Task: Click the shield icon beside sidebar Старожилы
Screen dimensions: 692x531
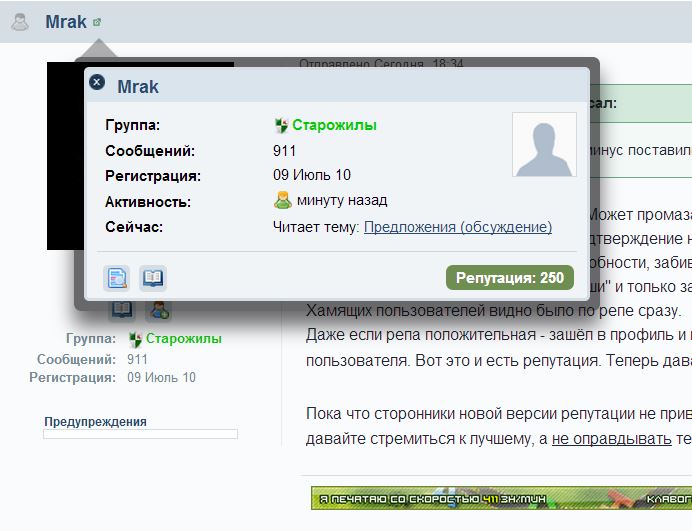Action: pos(135,339)
